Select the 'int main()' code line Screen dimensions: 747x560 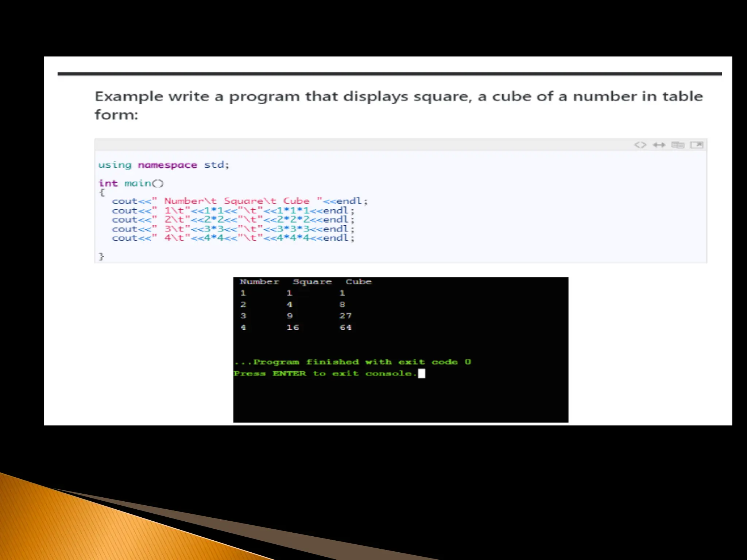tap(131, 183)
